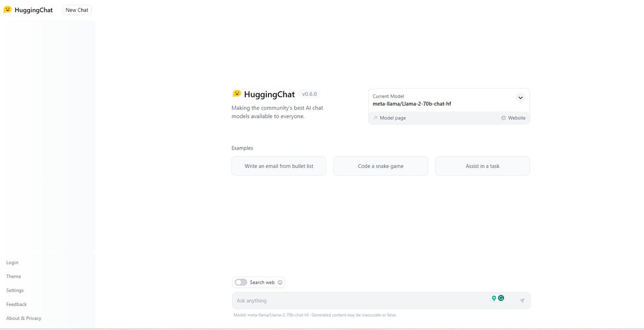Open About & Privacy
The height and width of the screenshot is (330, 644).
pyautogui.click(x=24, y=318)
